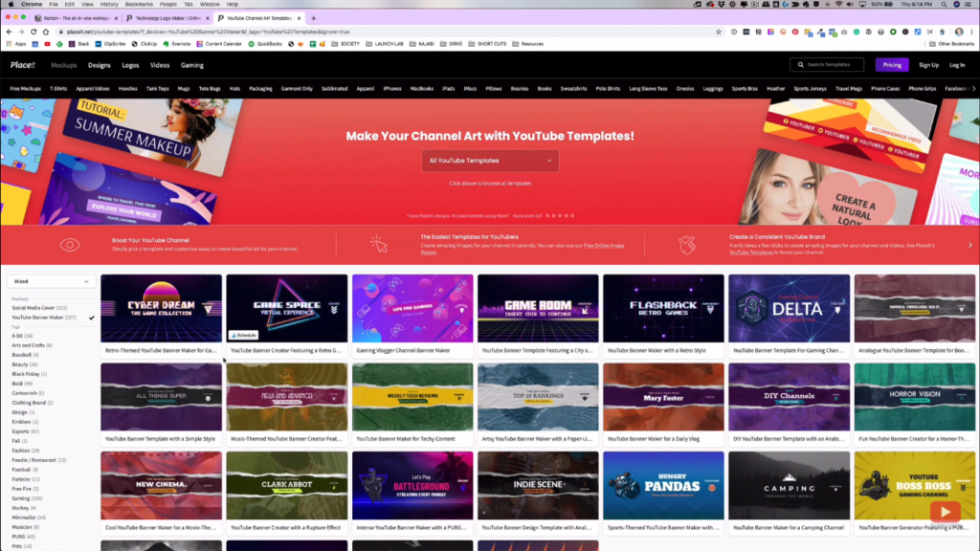Open the Apps bookmark shortcut
Image resolution: width=980 pixels, height=551 pixels.
pos(17,44)
